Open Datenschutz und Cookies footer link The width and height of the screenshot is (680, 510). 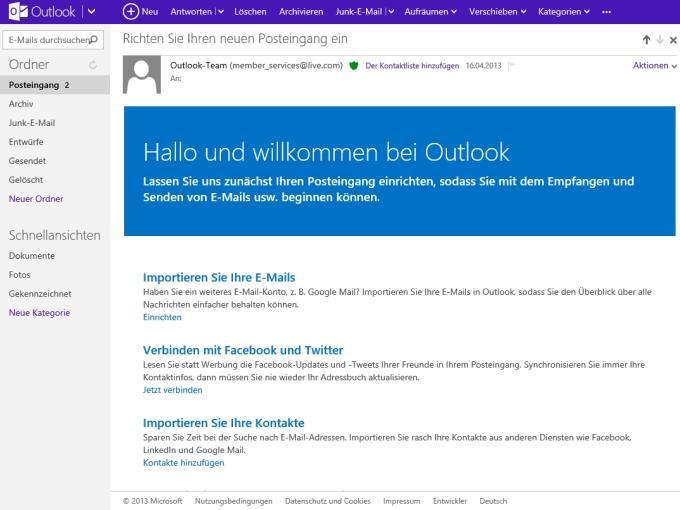click(328, 501)
